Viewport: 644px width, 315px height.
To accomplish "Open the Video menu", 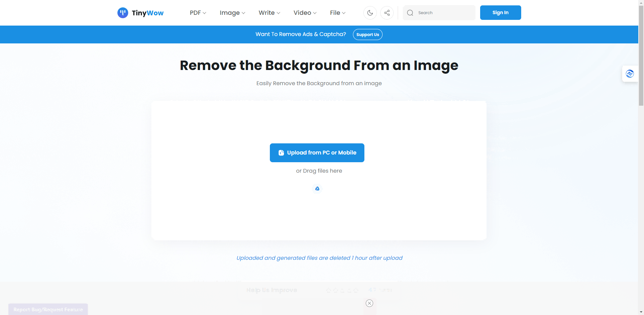I will pos(305,13).
